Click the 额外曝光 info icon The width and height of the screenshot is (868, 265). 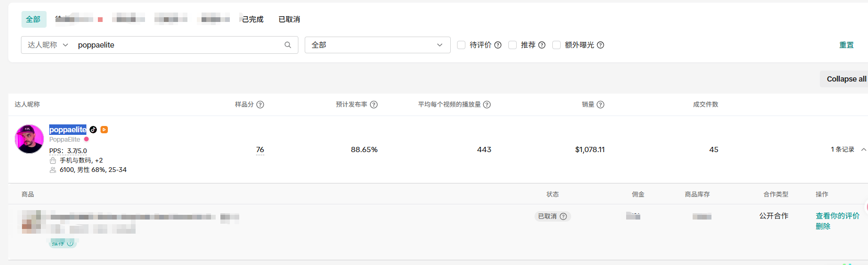pos(600,45)
